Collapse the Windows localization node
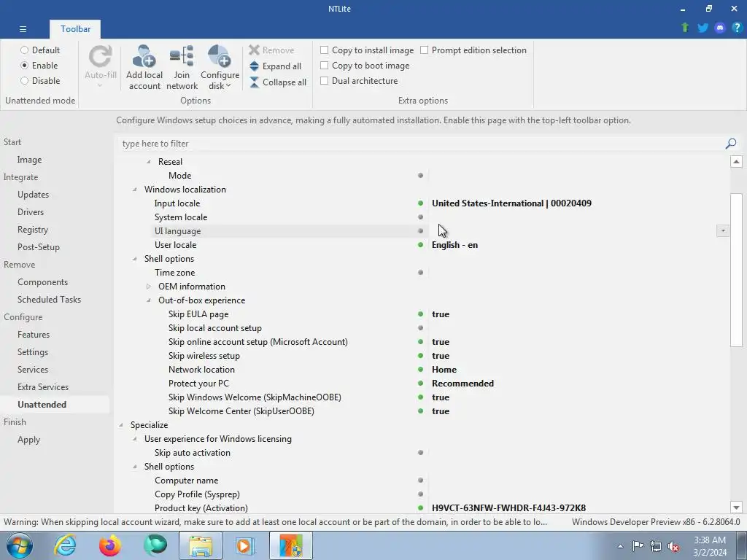 coord(135,190)
